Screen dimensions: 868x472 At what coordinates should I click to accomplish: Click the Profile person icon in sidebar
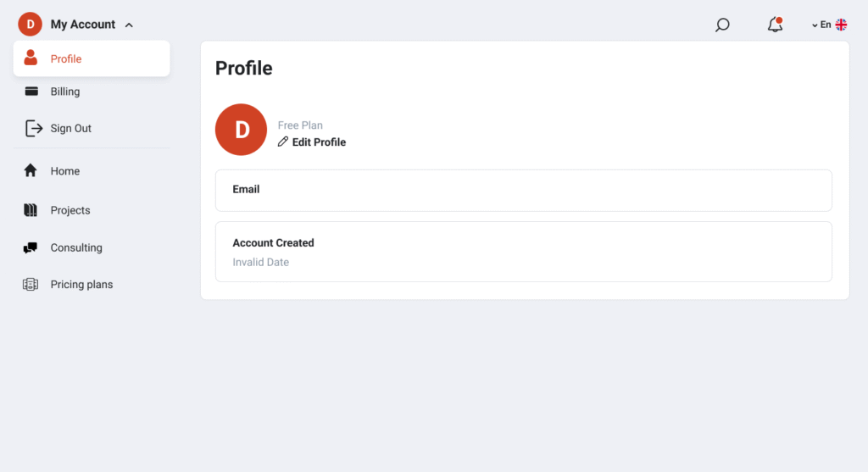pos(31,58)
